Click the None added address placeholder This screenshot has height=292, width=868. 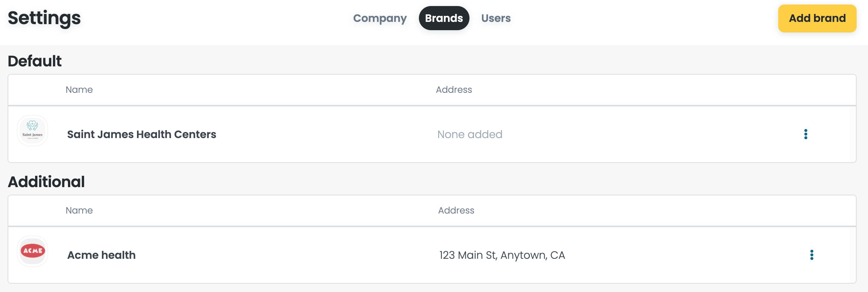coord(469,134)
